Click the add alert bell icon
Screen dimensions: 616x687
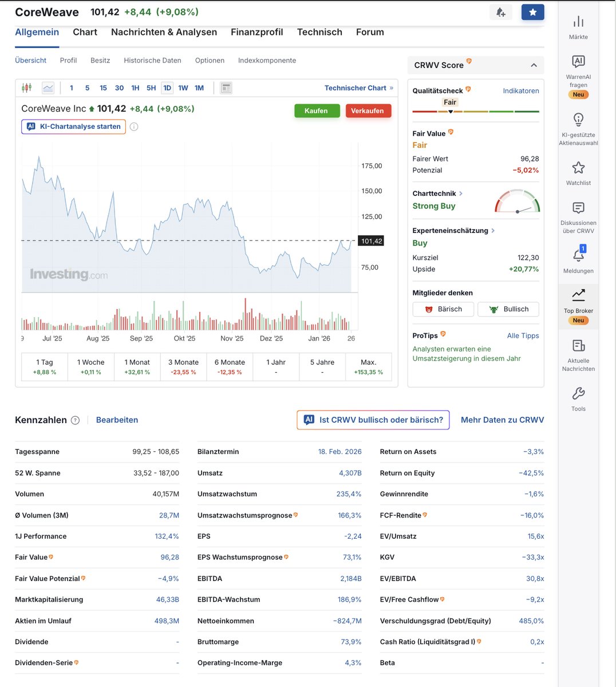pyautogui.click(x=501, y=12)
